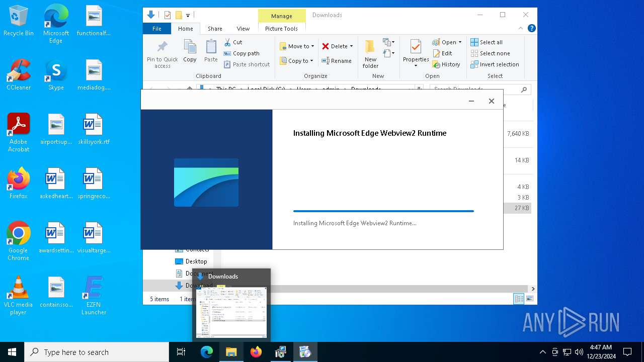Switch to the View ribbon tab
Viewport: 644px width, 362px height.
coord(243,29)
